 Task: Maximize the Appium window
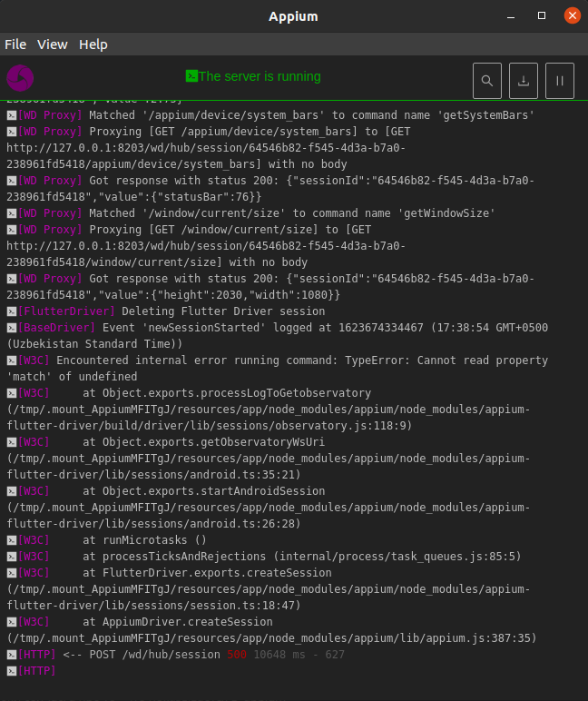click(542, 15)
